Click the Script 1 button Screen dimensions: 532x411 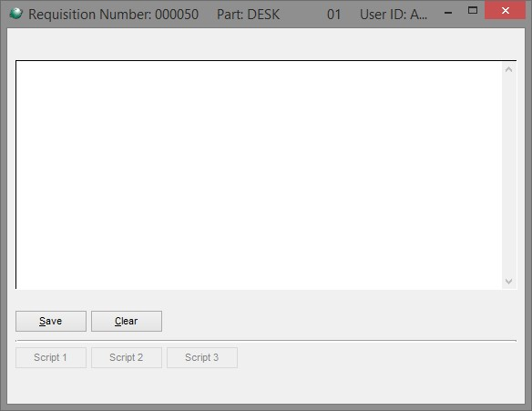coord(51,357)
